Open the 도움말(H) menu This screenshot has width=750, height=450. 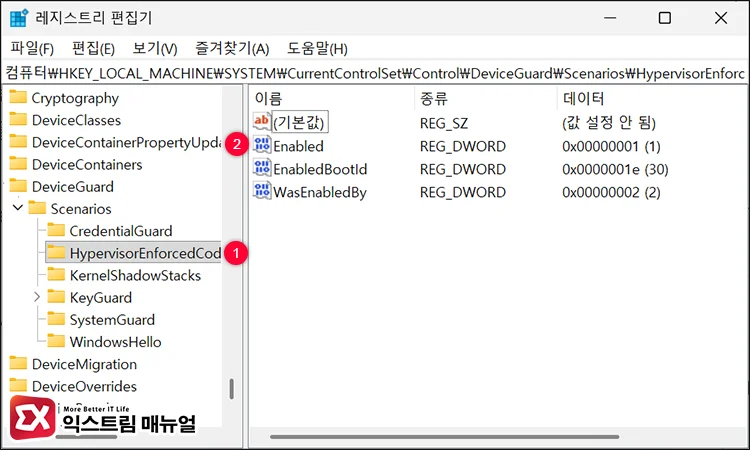pos(317,48)
